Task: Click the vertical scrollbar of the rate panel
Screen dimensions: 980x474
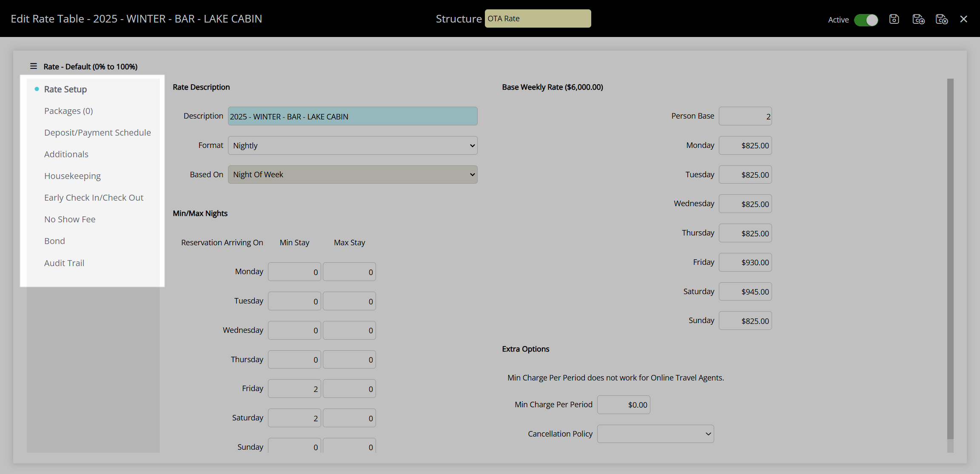Action: point(950,259)
